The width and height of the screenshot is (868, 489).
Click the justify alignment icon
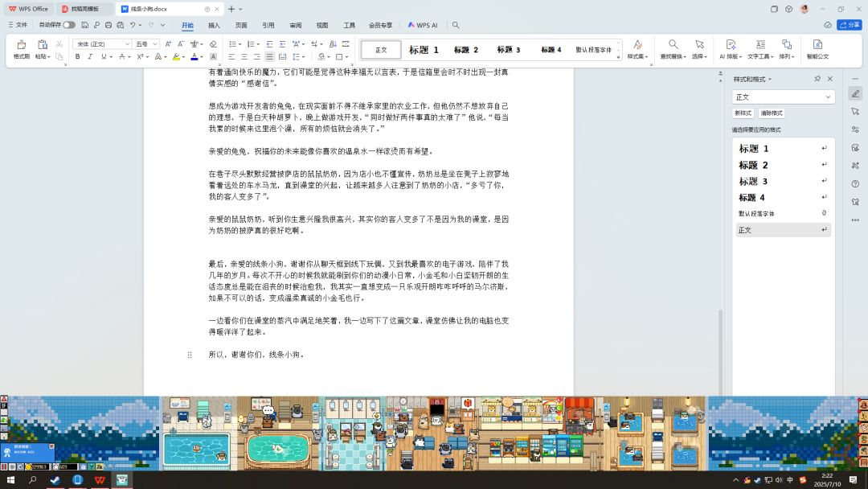point(269,57)
